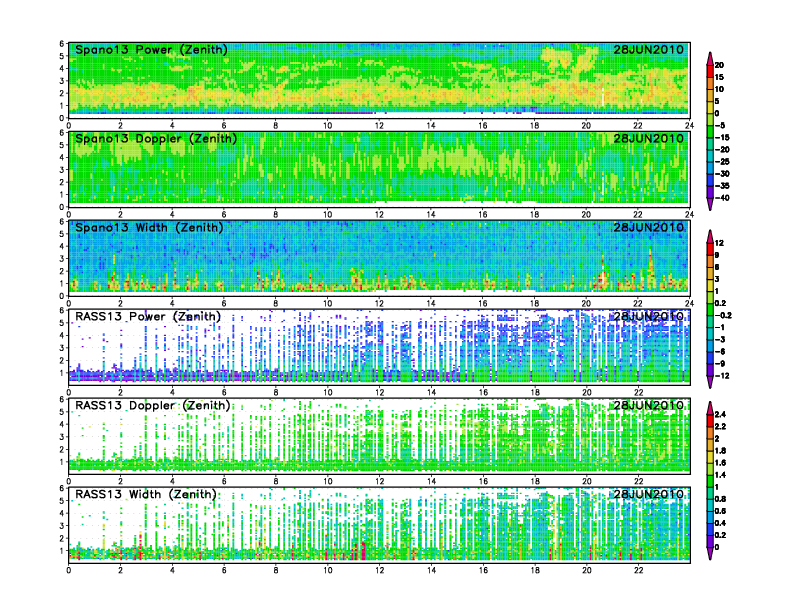Click the purple bottom arrow of the Power colorbar
The image size is (792, 612).
pyautogui.click(x=710, y=205)
